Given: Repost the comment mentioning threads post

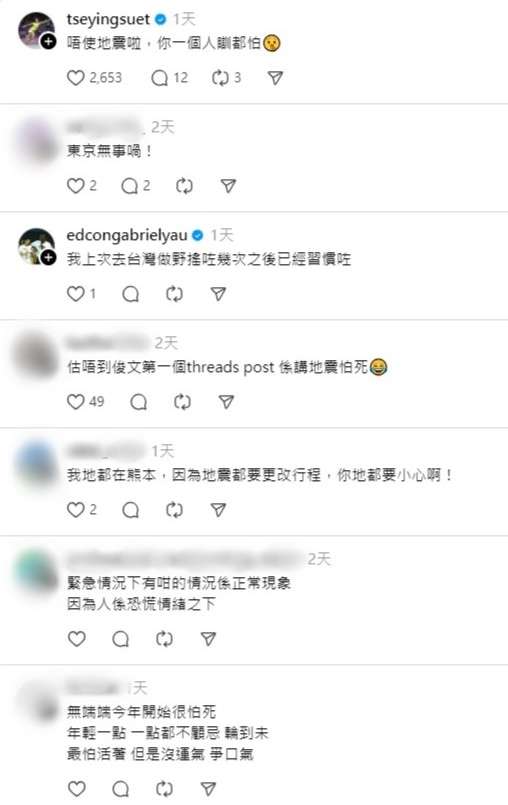Looking at the screenshot, I should [x=182, y=401].
